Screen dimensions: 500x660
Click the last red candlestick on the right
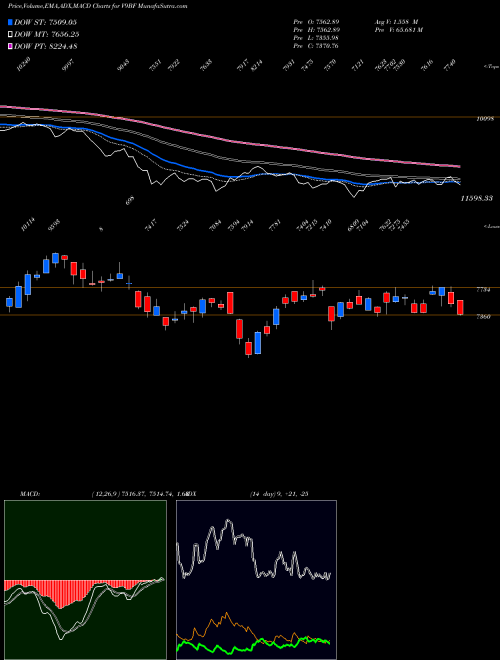point(460,307)
